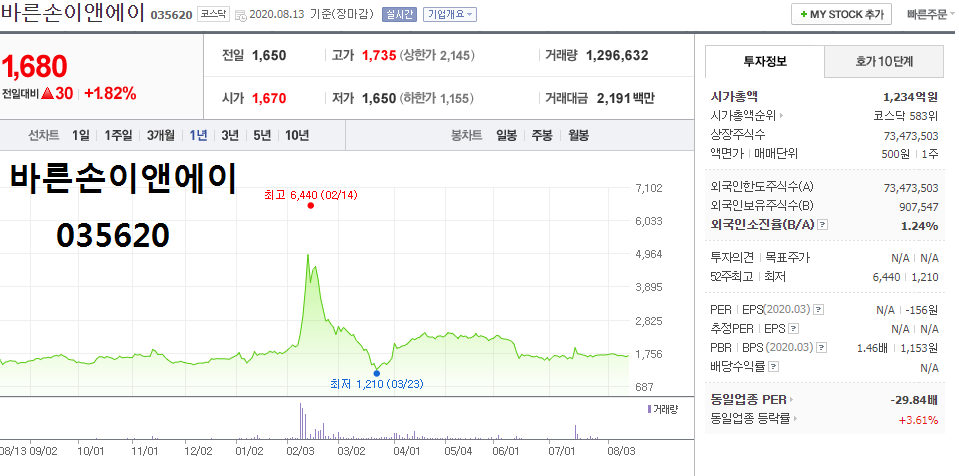Show 일봉 daily candlestick chart

coord(506,135)
